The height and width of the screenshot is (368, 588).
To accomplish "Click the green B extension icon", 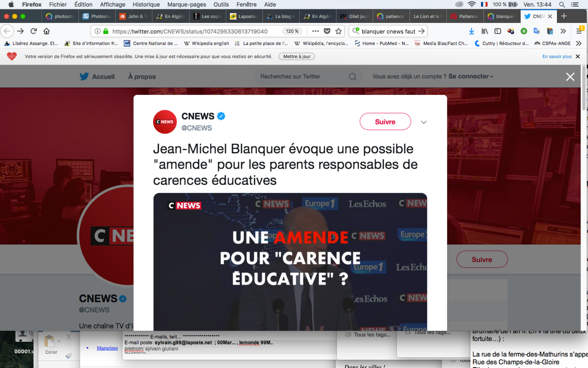I will (524, 31).
